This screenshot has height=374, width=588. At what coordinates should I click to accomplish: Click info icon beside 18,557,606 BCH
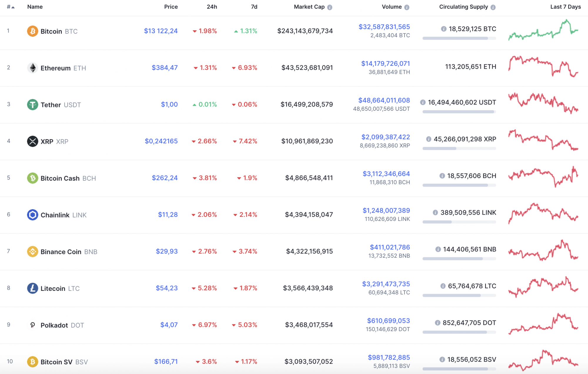tap(442, 176)
